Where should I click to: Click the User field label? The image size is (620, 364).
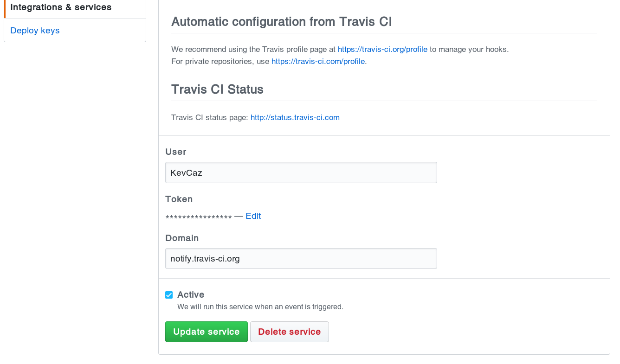pos(176,152)
